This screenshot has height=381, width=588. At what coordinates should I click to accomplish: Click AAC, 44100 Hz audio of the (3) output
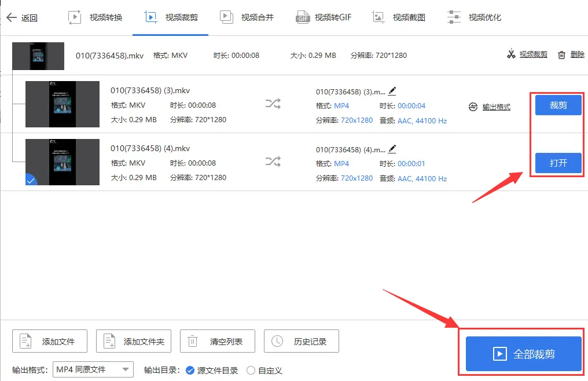[x=422, y=120]
